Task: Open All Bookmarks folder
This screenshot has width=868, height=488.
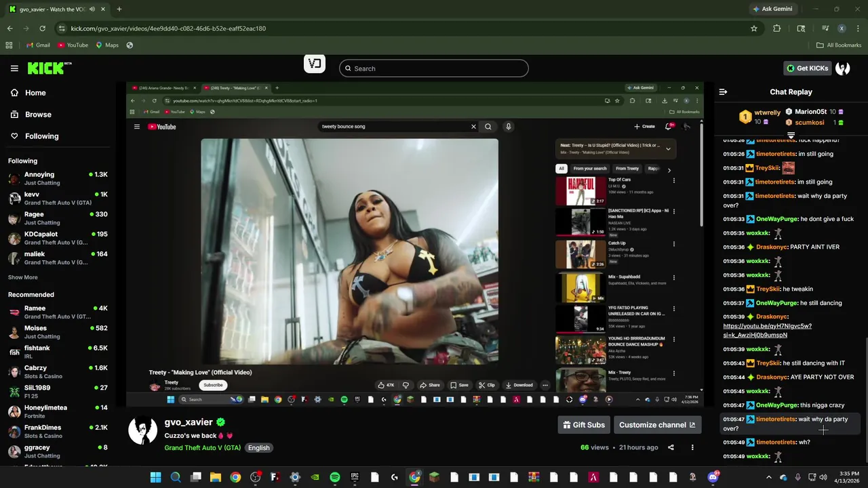Action: [839, 45]
